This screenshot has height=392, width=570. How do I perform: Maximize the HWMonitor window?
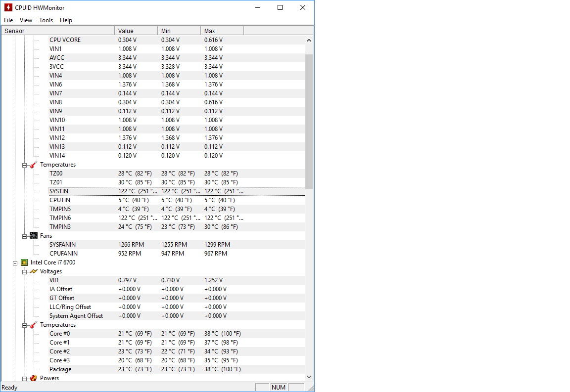[280, 7]
